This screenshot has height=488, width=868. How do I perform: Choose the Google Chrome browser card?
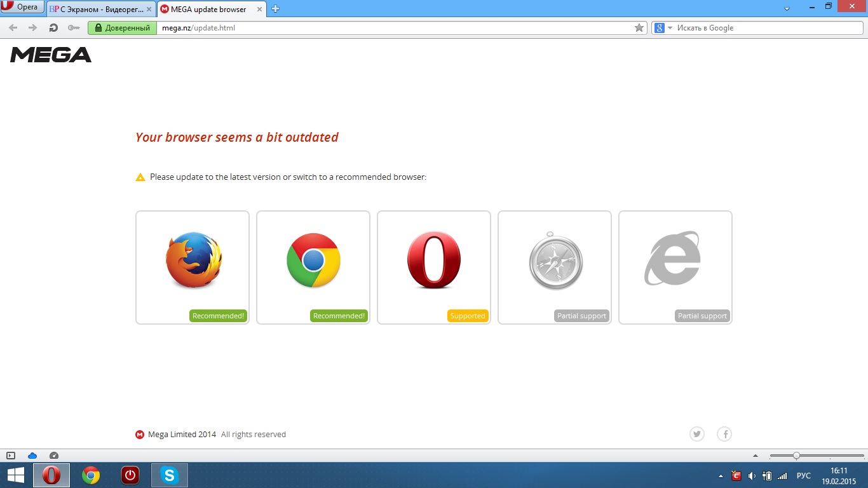313,268
